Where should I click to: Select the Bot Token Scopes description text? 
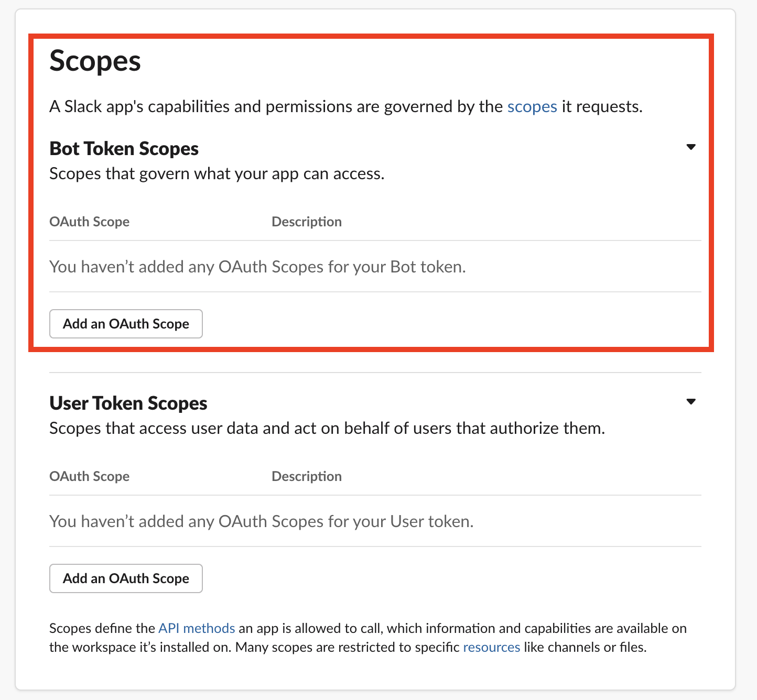[x=217, y=173]
